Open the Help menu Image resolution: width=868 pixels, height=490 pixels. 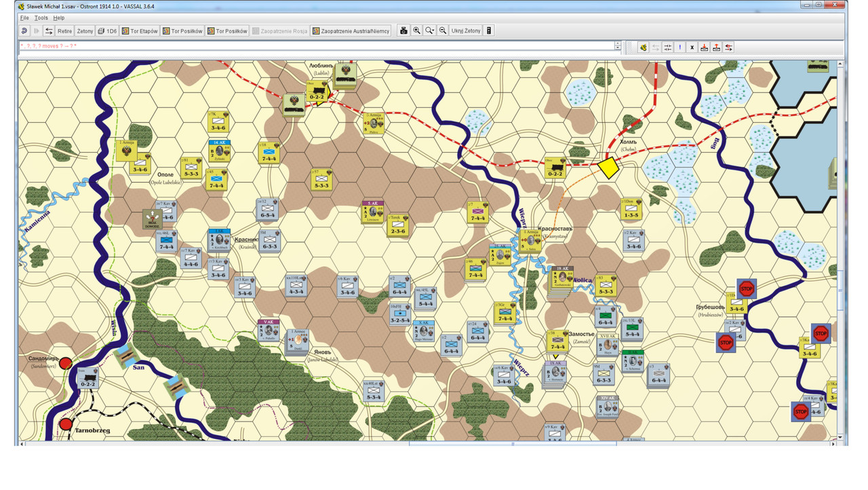coord(59,18)
